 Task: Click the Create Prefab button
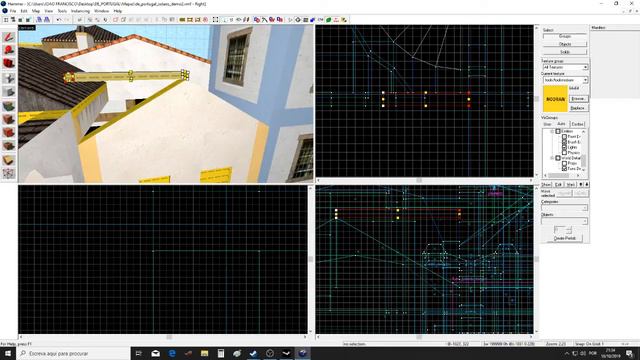565,238
